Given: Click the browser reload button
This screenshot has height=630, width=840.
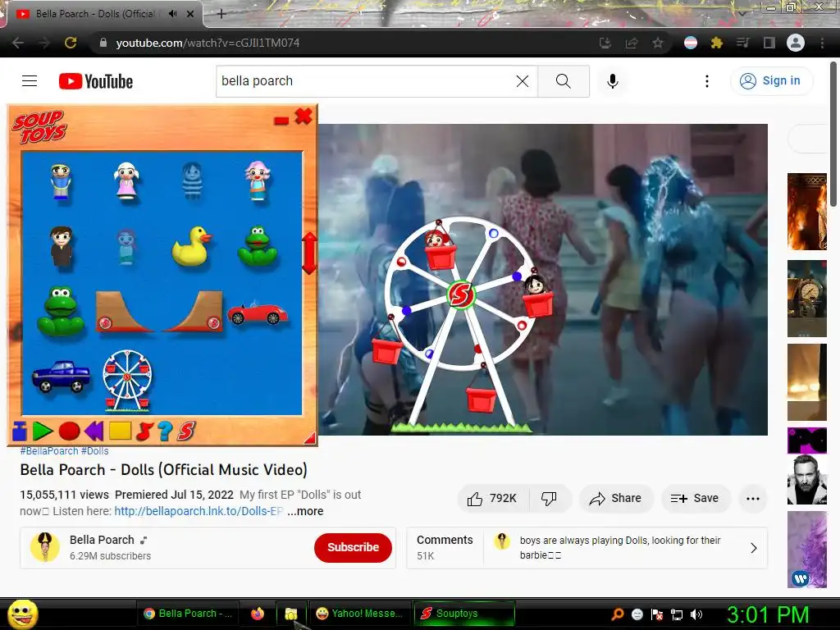Looking at the screenshot, I should tap(71, 43).
